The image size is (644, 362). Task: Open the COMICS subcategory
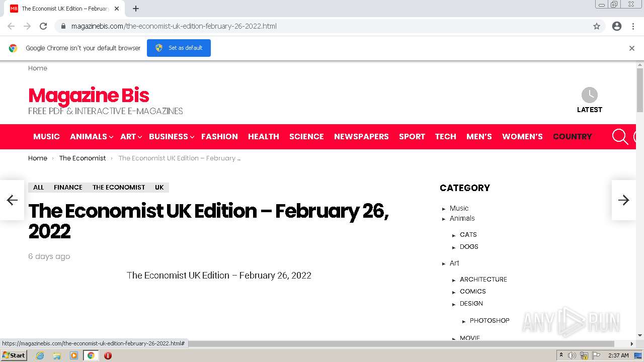[473, 292]
